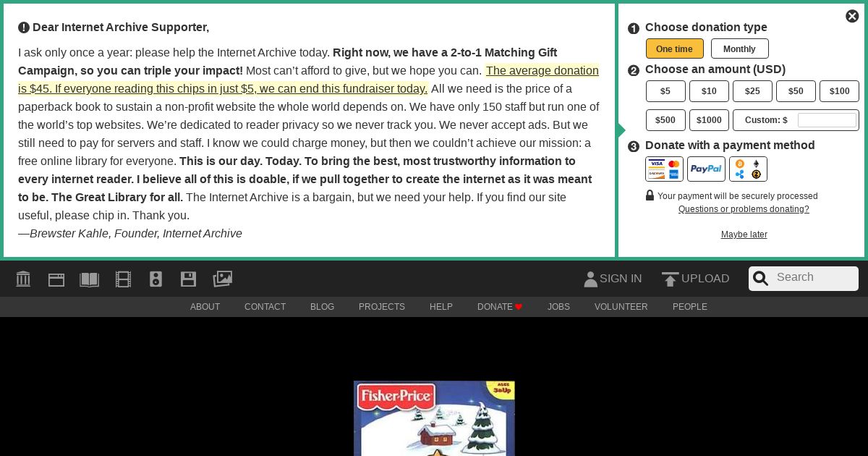The image size is (868, 456).
Task: Click the Fisher-Price software cover thumbnail
Action: [434, 418]
